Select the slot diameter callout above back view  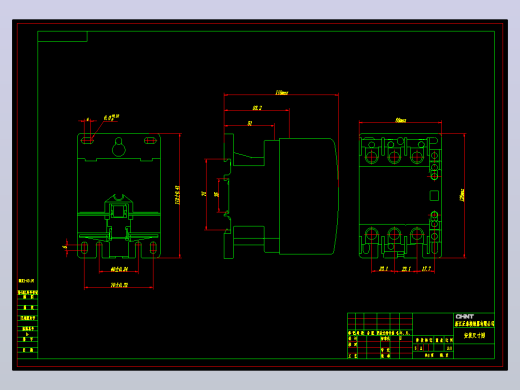[111, 117]
